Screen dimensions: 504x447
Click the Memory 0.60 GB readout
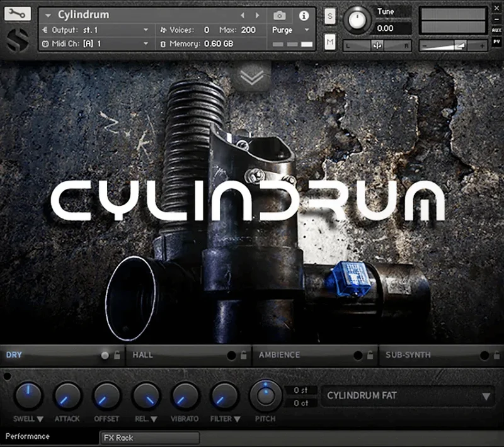(x=219, y=43)
